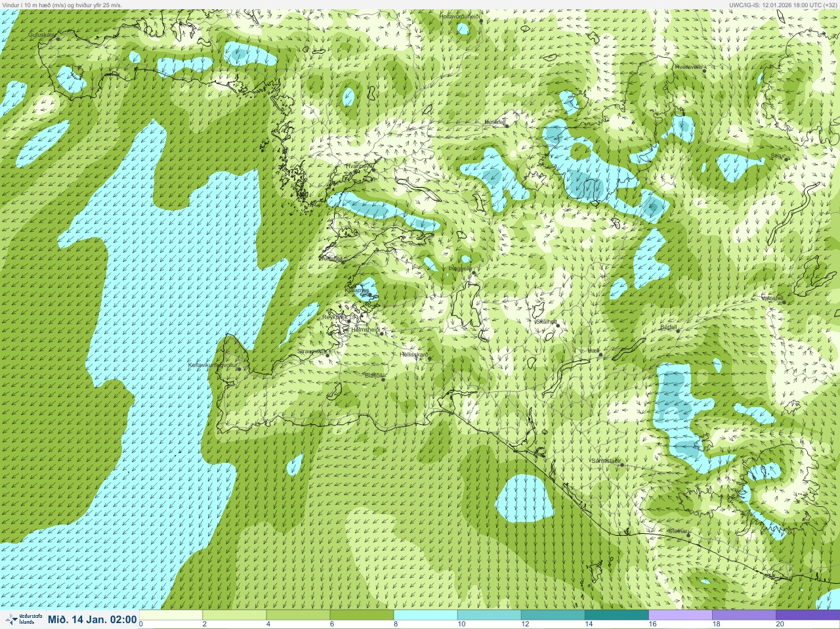This screenshot has height=629, width=840.
Task: Select the Setur station marker
Action: (x=786, y=159)
